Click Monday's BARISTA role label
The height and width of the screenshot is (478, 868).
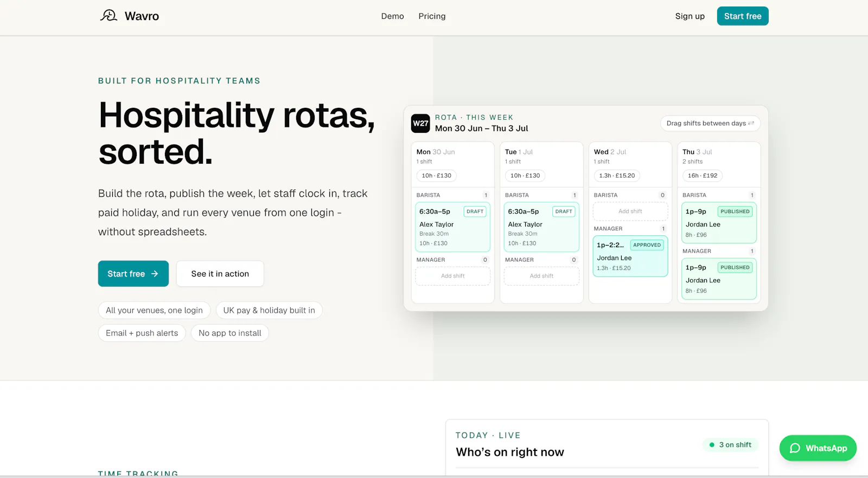click(428, 195)
